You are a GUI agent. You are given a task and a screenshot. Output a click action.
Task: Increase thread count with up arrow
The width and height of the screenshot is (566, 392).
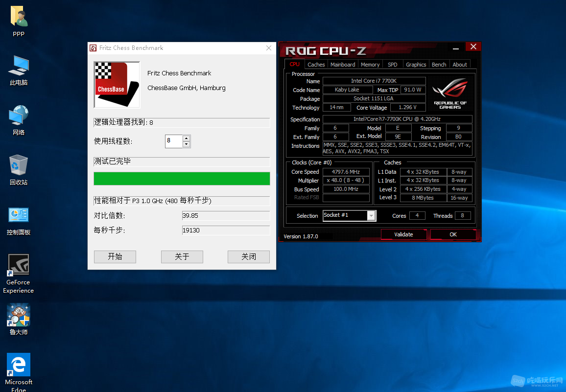point(186,138)
